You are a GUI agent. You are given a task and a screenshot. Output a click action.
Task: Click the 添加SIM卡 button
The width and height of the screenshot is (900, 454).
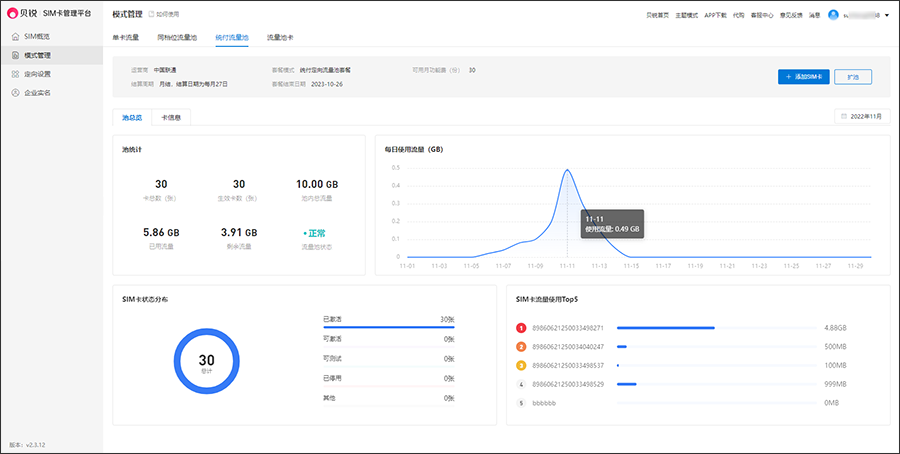coord(804,76)
